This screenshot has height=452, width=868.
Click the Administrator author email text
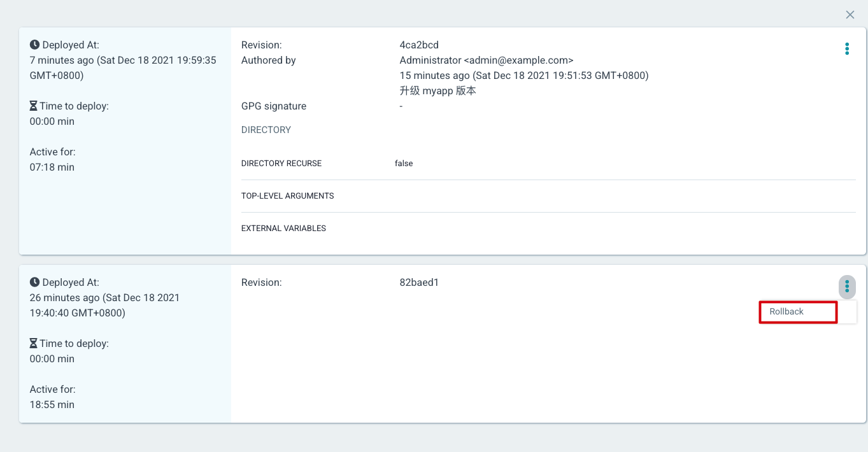tap(487, 60)
